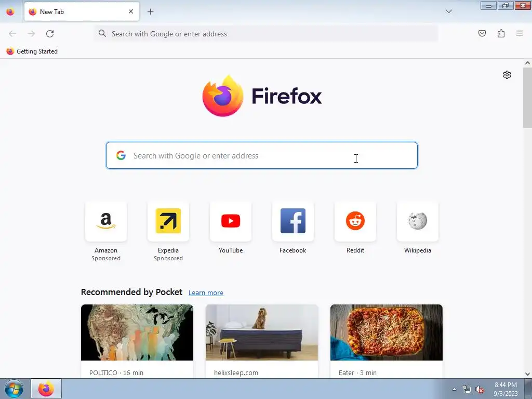Click the helixsleep.com source label

point(236,373)
